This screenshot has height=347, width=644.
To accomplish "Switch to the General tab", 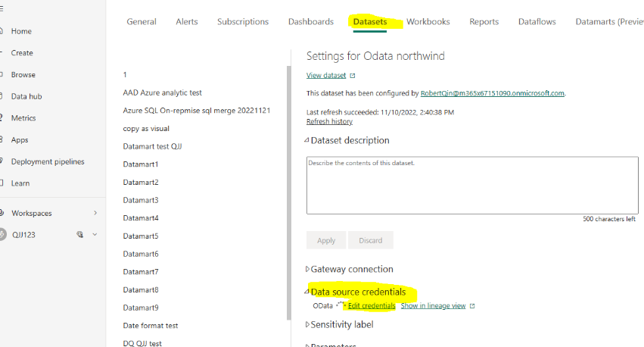I will coord(142,22).
